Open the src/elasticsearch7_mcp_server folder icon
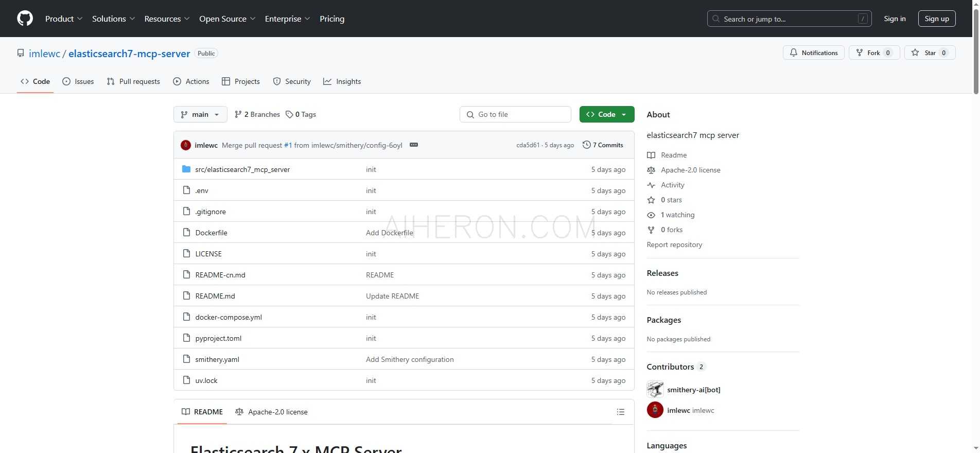The width and height of the screenshot is (980, 453). click(186, 169)
